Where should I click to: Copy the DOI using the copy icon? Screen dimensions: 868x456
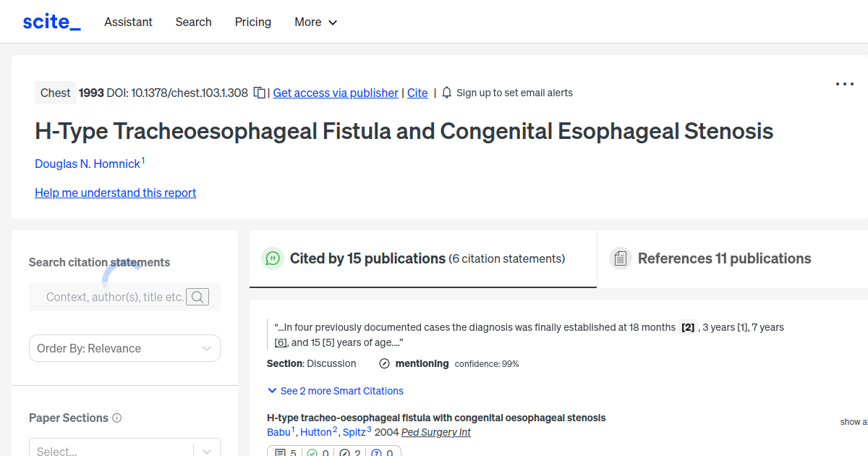(258, 93)
